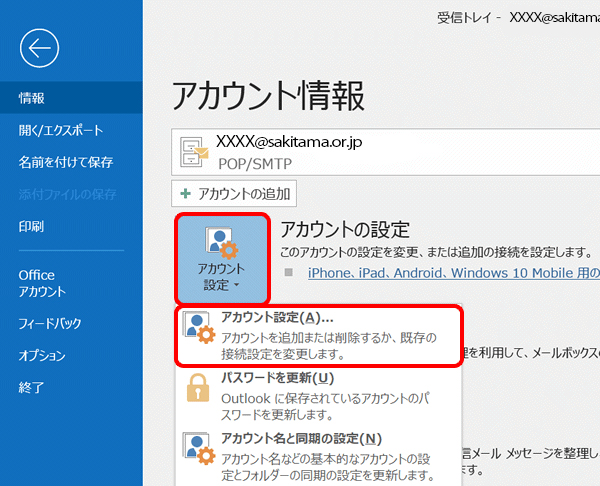Click description このアカウントの設定を変更 text
600x486 pixels.
(x=437, y=252)
